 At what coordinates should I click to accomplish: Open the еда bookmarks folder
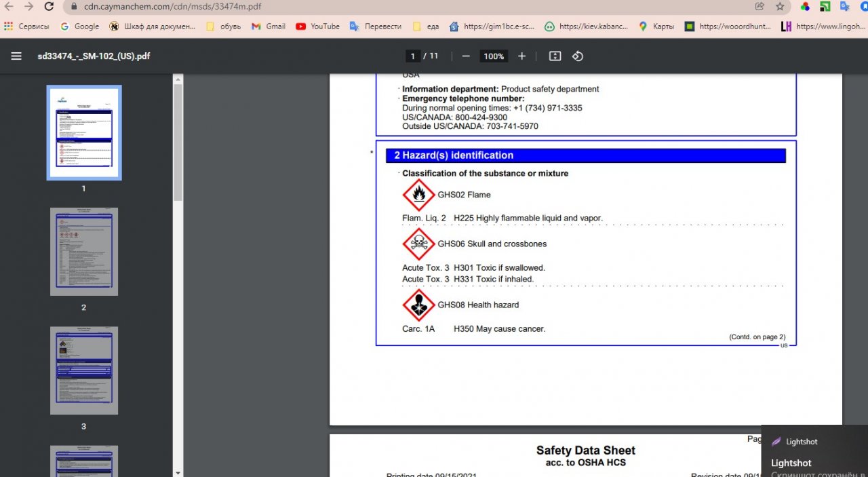pyautogui.click(x=426, y=26)
